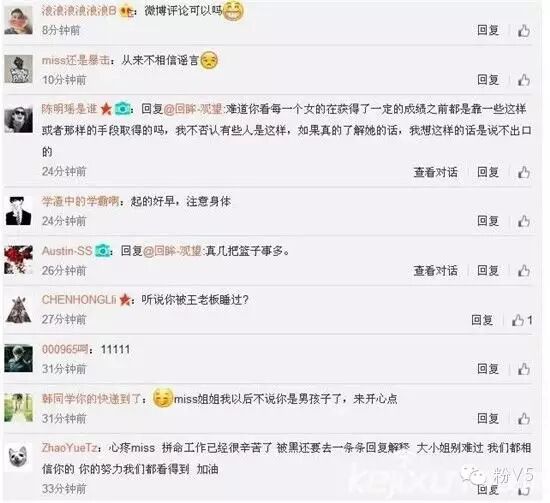The width and height of the screenshot is (550, 503).
Task: Open username 学渣中的学霸 profile link
Action: [80, 201]
